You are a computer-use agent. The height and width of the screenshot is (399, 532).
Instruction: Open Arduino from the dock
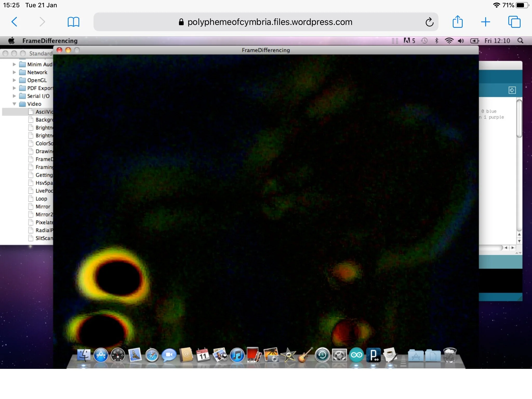(356, 355)
